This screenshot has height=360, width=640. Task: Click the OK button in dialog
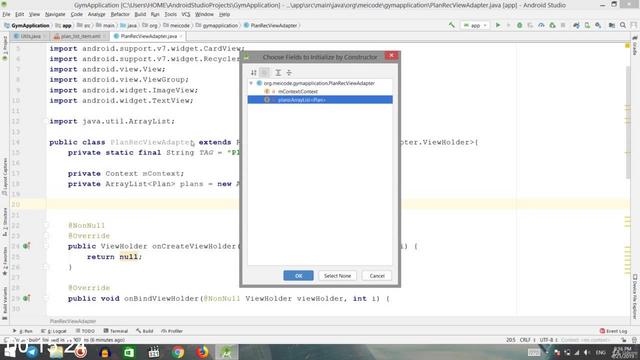(x=298, y=276)
